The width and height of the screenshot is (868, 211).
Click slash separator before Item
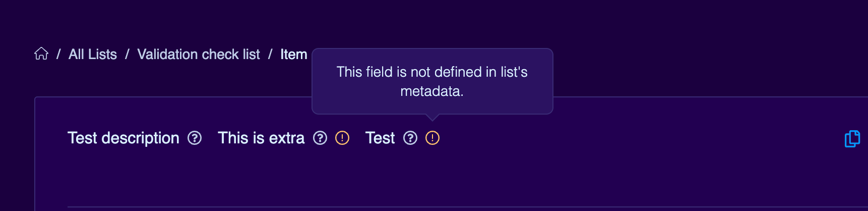(x=270, y=54)
